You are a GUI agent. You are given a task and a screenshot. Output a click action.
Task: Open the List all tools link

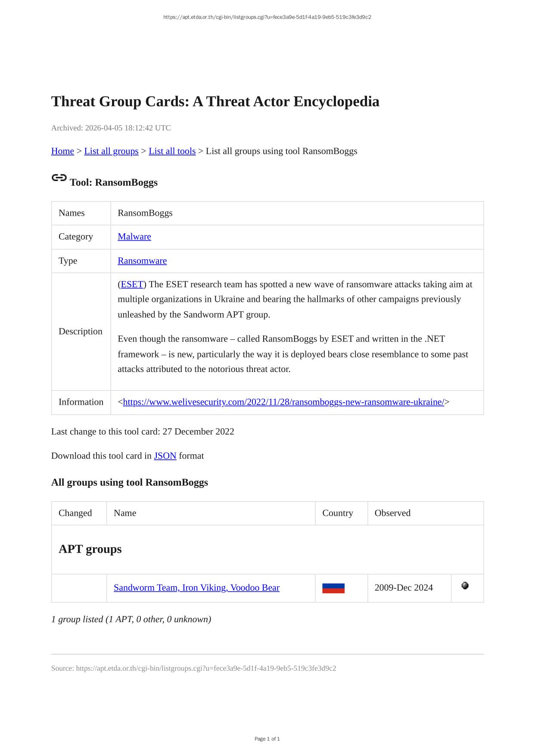click(172, 151)
